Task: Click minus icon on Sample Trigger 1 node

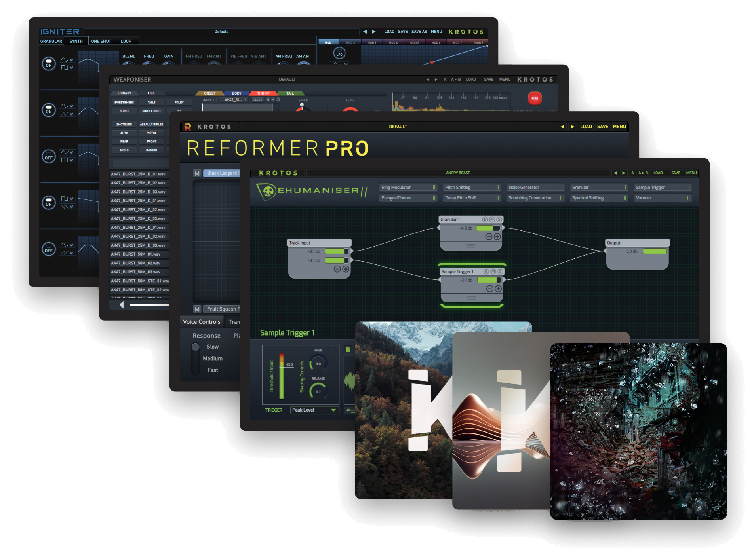Action: pos(490,289)
